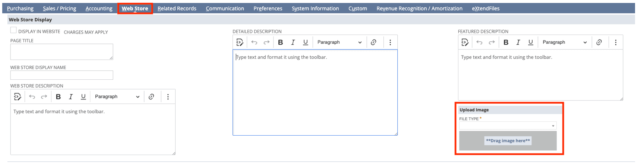This screenshot has width=644, height=168.
Task: Switch to the Purchasing tab
Action: [x=20, y=9]
